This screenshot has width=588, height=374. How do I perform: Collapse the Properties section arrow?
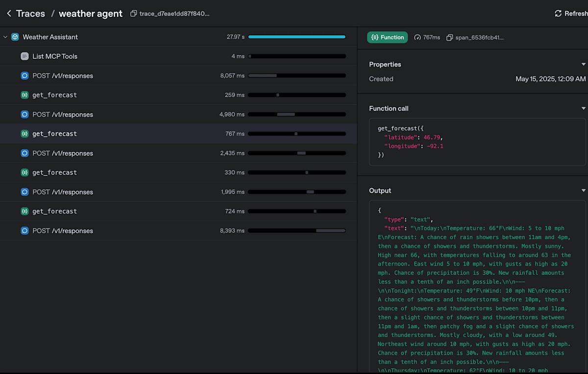coord(583,65)
